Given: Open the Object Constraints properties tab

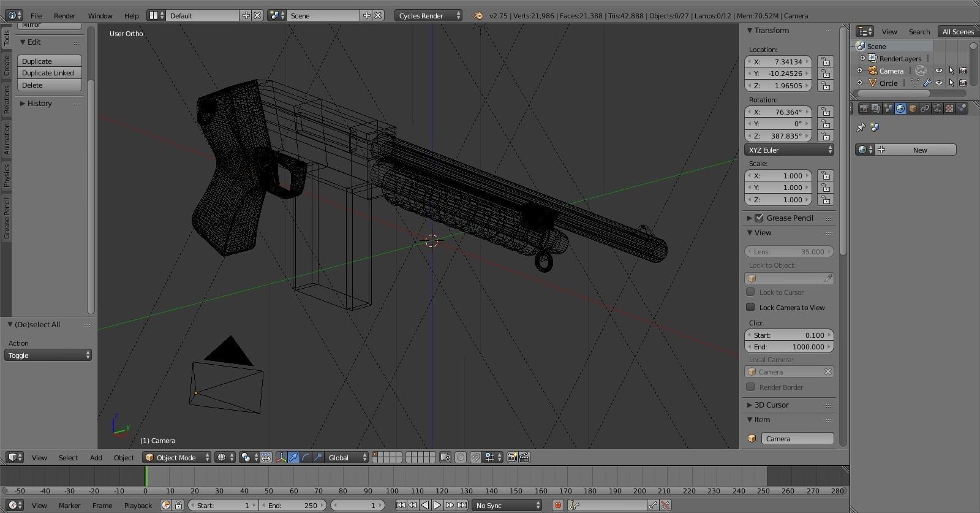Looking at the screenshot, I should coord(925,108).
